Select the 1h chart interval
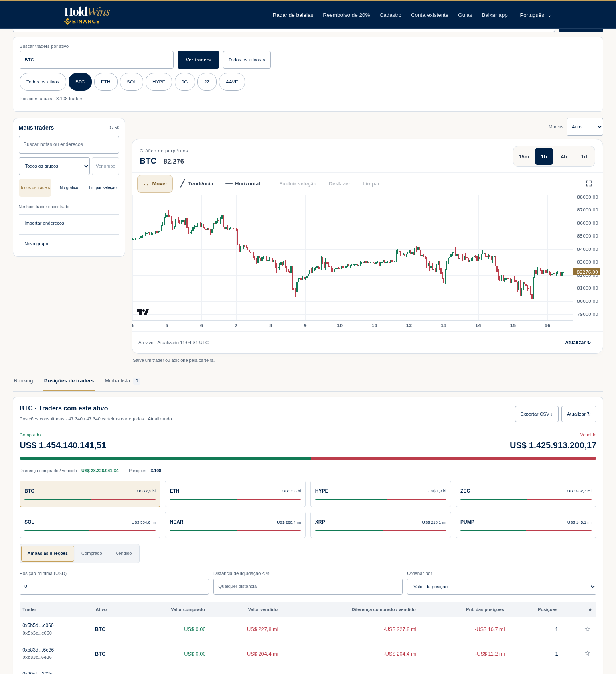Screen dimensions: 616x674 tap(544, 157)
